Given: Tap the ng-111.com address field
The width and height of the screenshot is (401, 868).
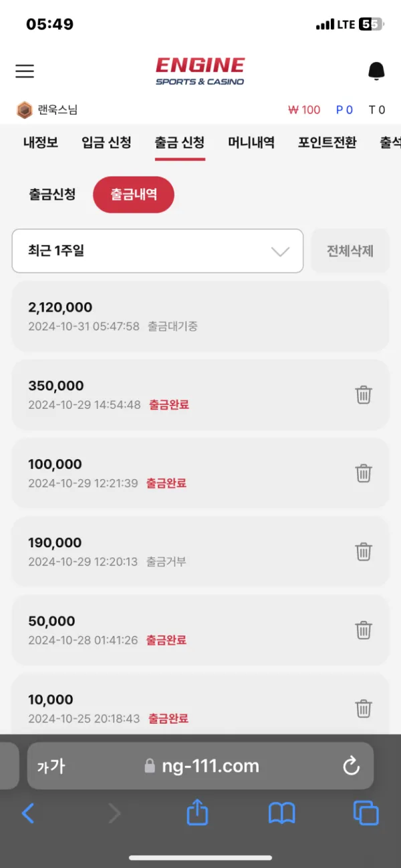Looking at the screenshot, I should coord(200,766).
